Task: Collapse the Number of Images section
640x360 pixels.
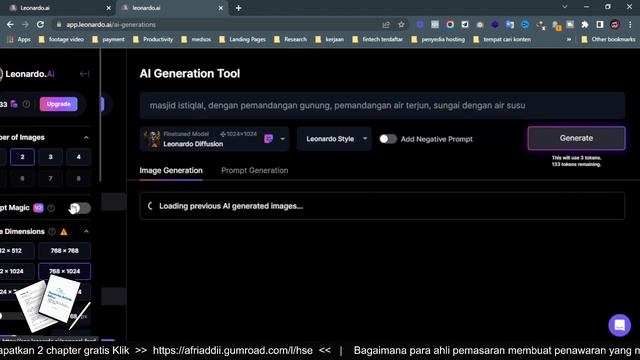Action: coord(86,138)
